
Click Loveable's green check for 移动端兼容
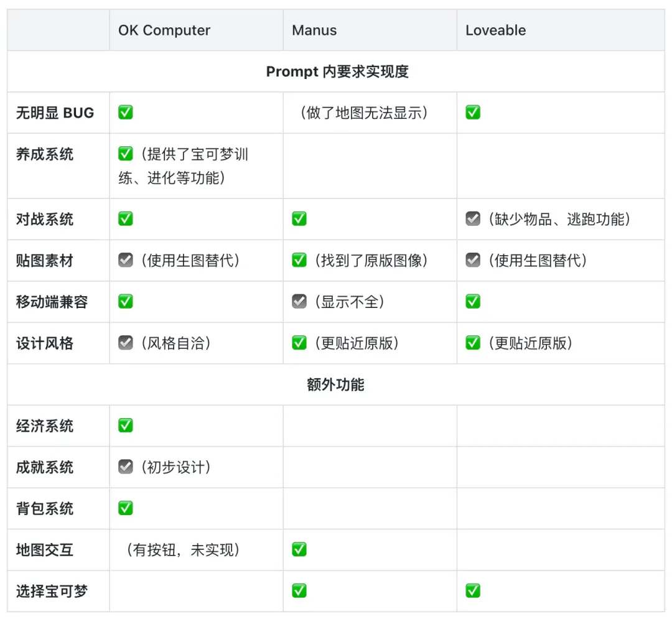[473, 301]
